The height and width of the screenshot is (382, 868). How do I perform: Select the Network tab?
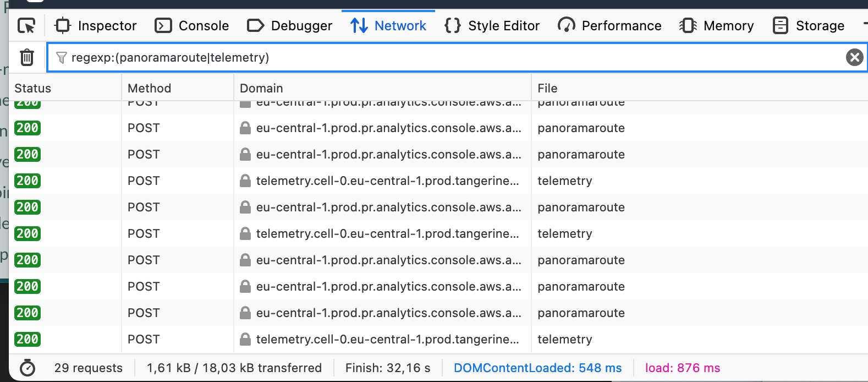388,26
